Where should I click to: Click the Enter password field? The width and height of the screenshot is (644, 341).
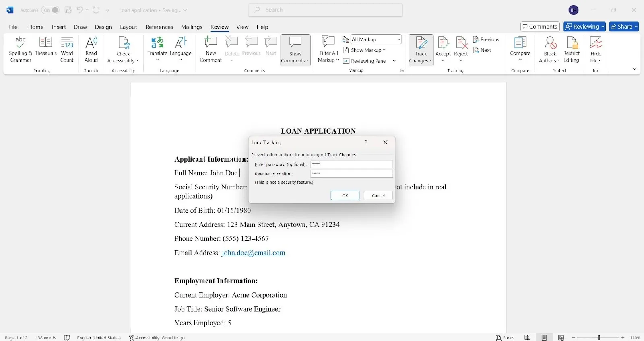[x=352, y=164]
